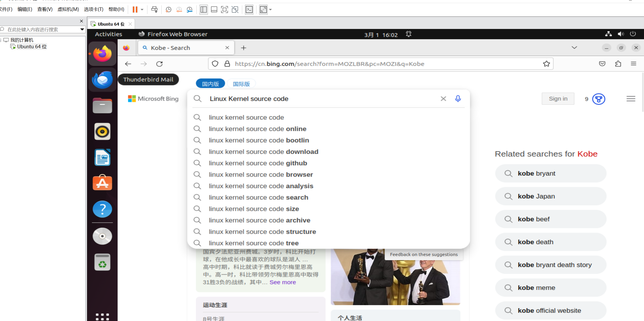Open the console view icon

coord(249,10)
